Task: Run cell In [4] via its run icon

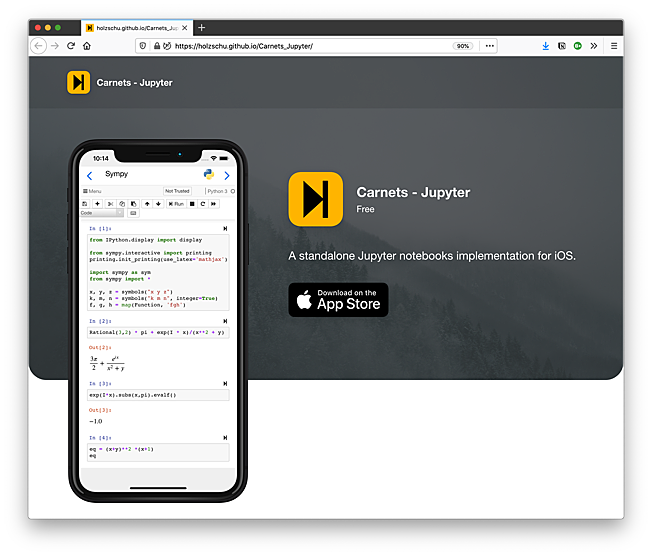Action: tap(225, 437)
